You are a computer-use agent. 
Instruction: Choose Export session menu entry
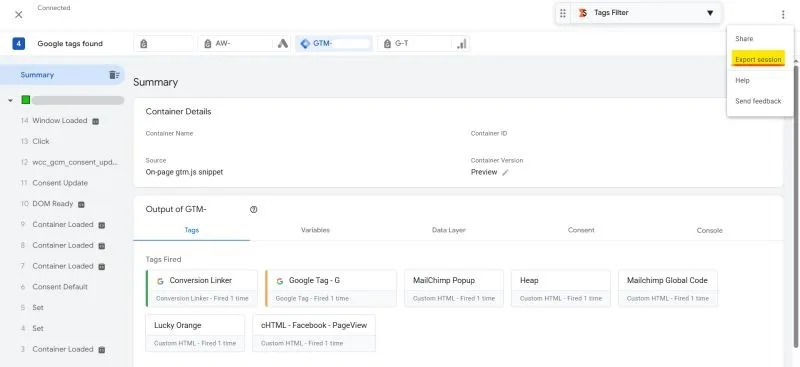point(758,60)
